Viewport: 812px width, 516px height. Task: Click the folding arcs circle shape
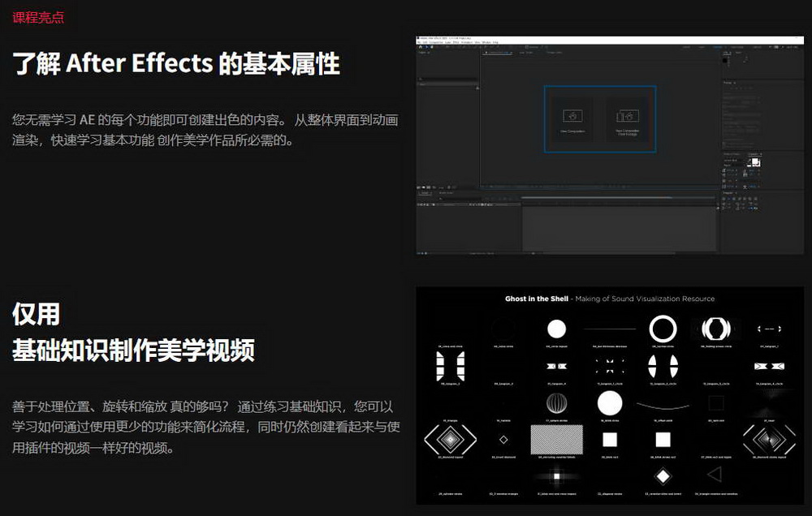coord(716,329)
